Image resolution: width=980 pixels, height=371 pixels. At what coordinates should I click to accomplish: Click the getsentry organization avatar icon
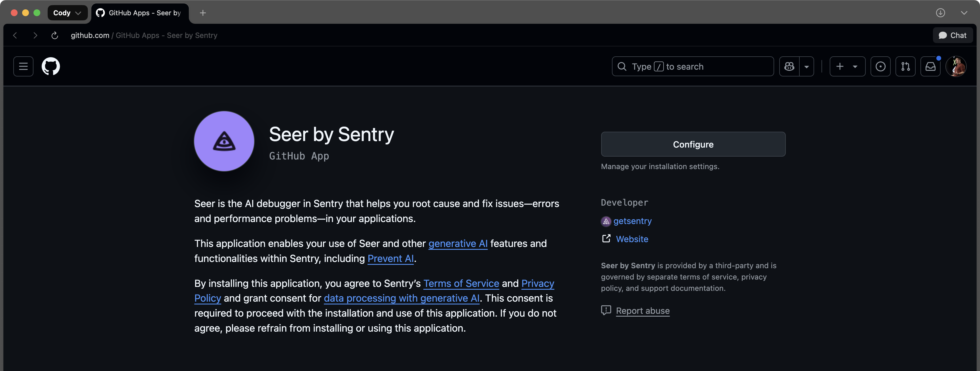pyautogui.click(x=606, y=221)
